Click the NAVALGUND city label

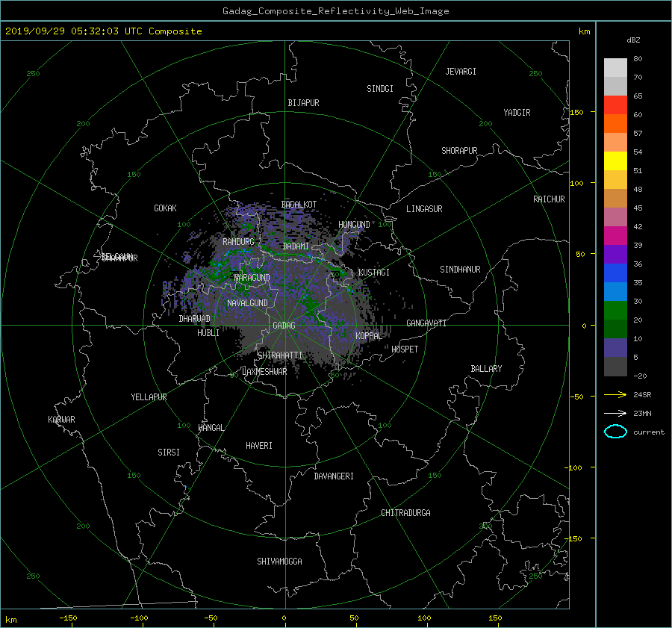click(247, 303)
